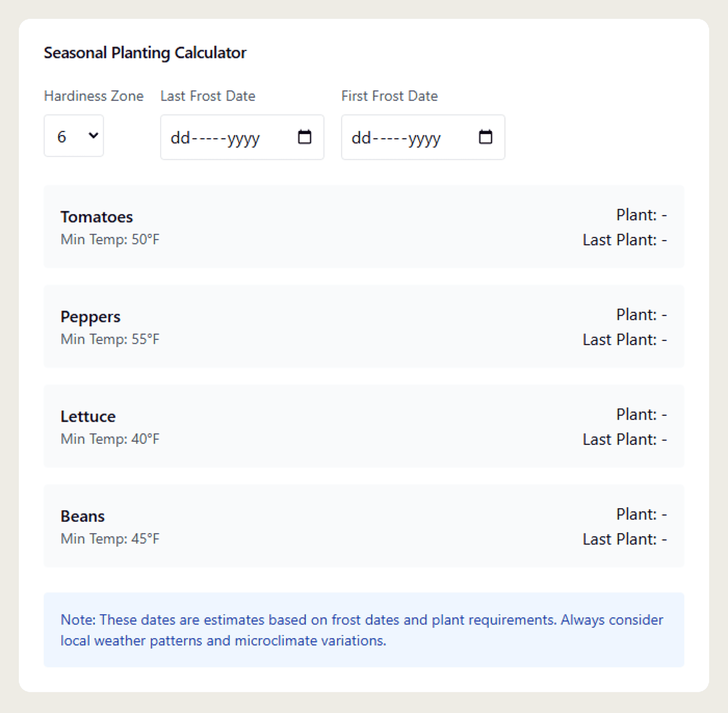Click the Last Plant date for Peppers

[x=625, y=340]
